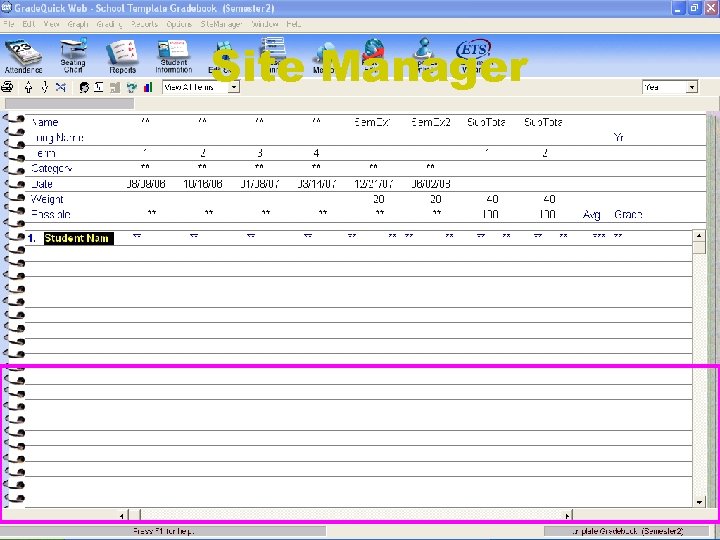Click the Long Name row label
Viewport: 720px width, 540px height.
tap(58, 138)
